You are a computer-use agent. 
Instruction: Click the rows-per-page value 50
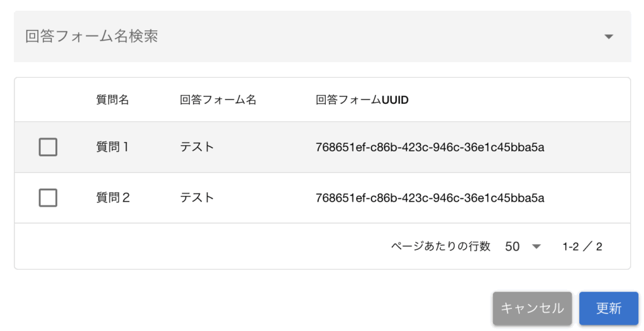tap(513, 246)
